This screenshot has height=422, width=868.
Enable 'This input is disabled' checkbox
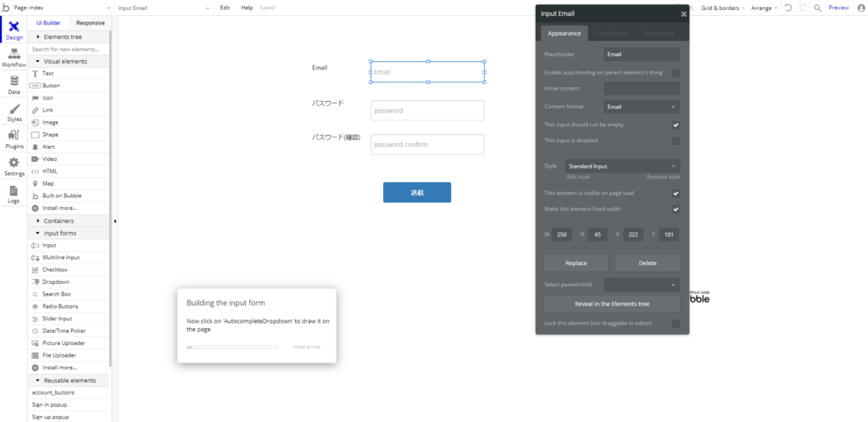[676, 141]
